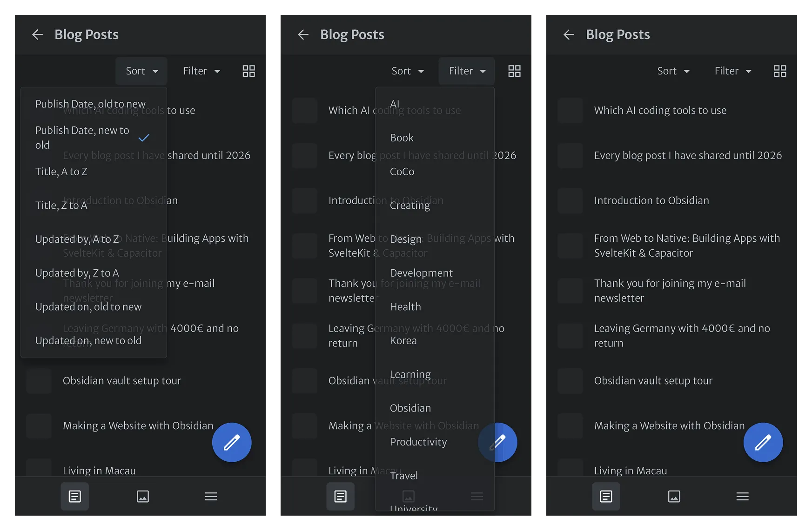The image size is (812, 531).
Task: Open images tab icon in right screen
Action: tap(674, 496)
